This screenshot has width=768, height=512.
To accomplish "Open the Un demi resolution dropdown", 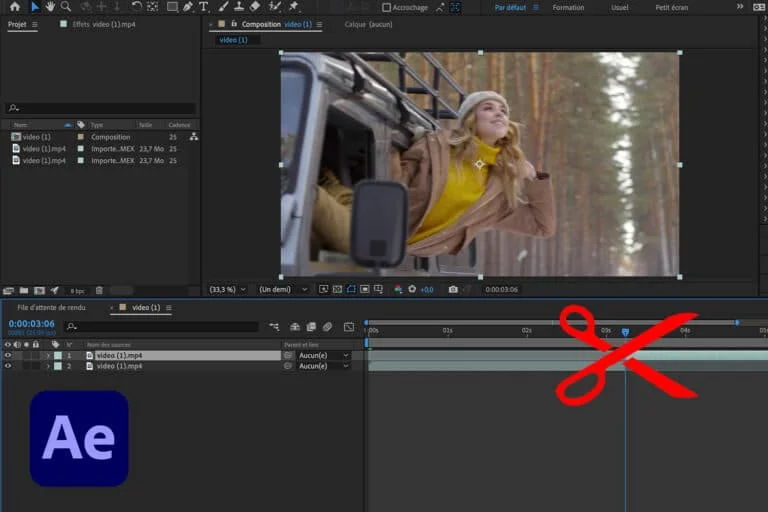I will coord(283,290).
